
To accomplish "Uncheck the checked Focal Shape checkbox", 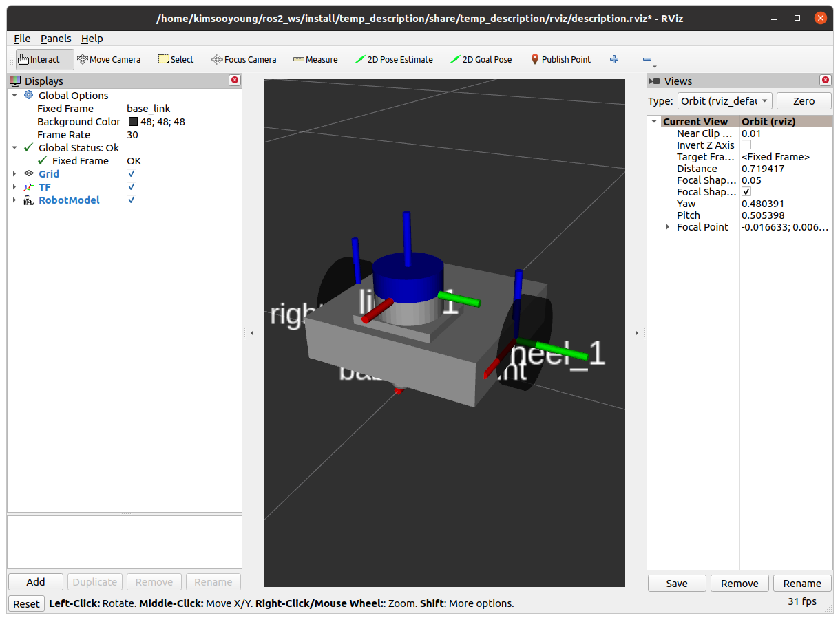I will coord(746,192).
